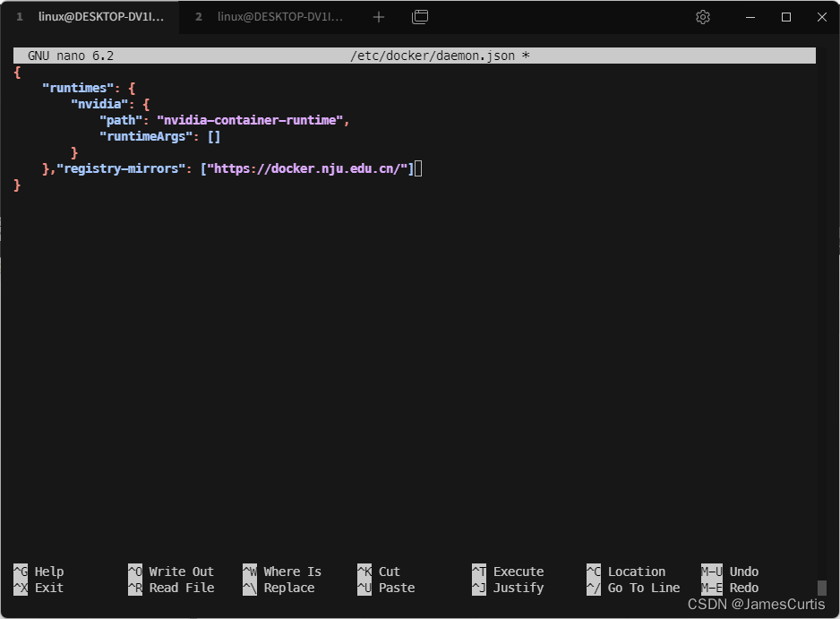Click the ^W Where Is shortcut
The width and height of the screenshot is (840, 619).
(x=282, y=572)
